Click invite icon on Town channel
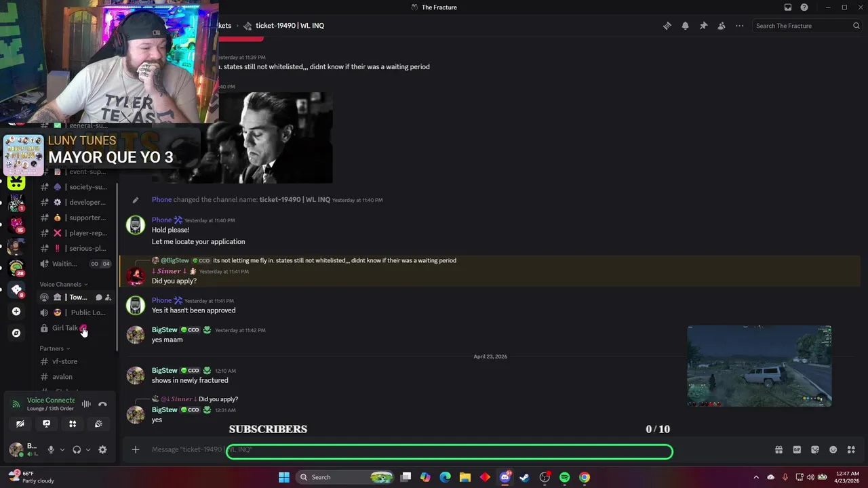868x488 pixels. (108, 298)
